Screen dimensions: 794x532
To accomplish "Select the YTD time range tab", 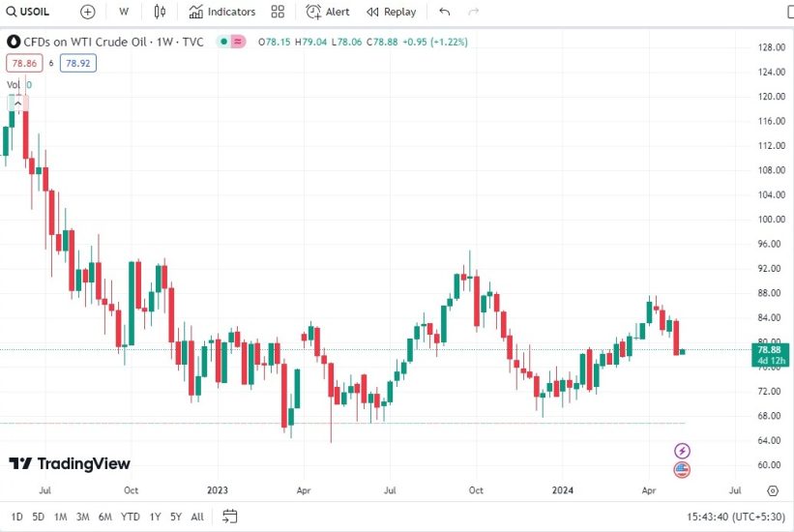I will coord(132,517).
